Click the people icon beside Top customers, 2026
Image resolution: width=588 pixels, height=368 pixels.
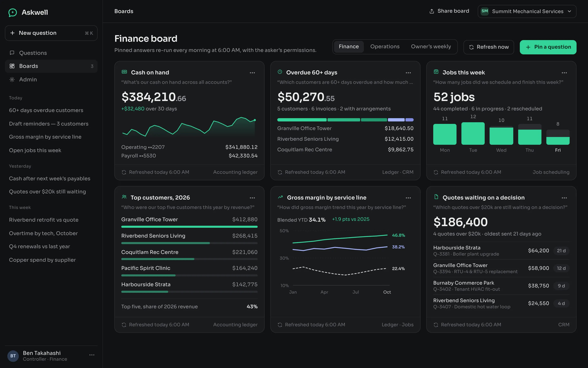124,197
